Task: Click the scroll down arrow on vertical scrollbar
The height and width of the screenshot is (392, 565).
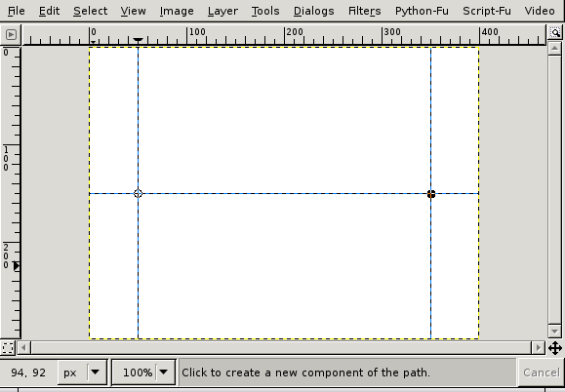Action: click(x=554, y=331)
